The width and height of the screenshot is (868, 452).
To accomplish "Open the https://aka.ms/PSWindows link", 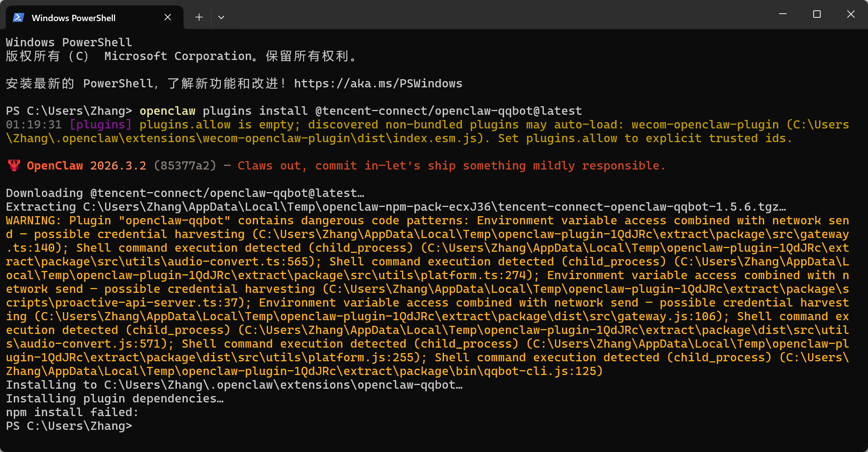I will (x=378, y=84).
